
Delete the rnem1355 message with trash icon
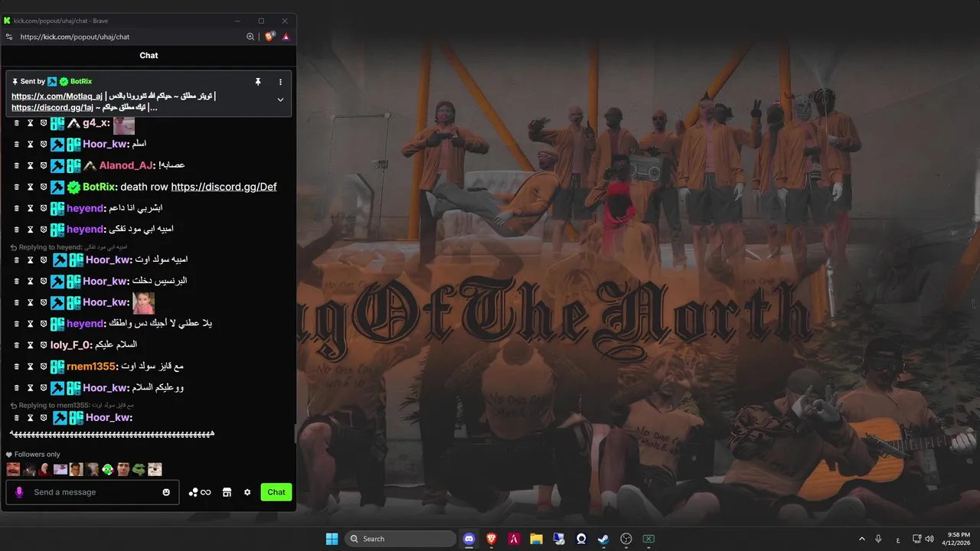point(17,367)
